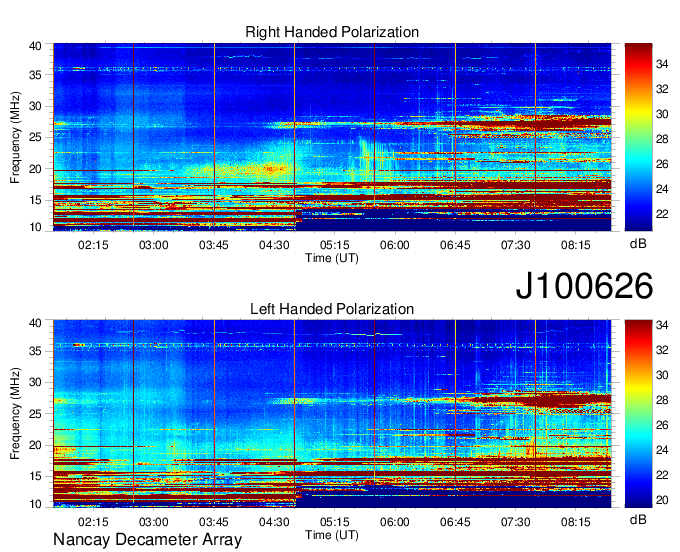Viewport: 680px width, 552px height.
Task: Click the "Right Handed Polarization" plot title
Action: pos(332,32)
